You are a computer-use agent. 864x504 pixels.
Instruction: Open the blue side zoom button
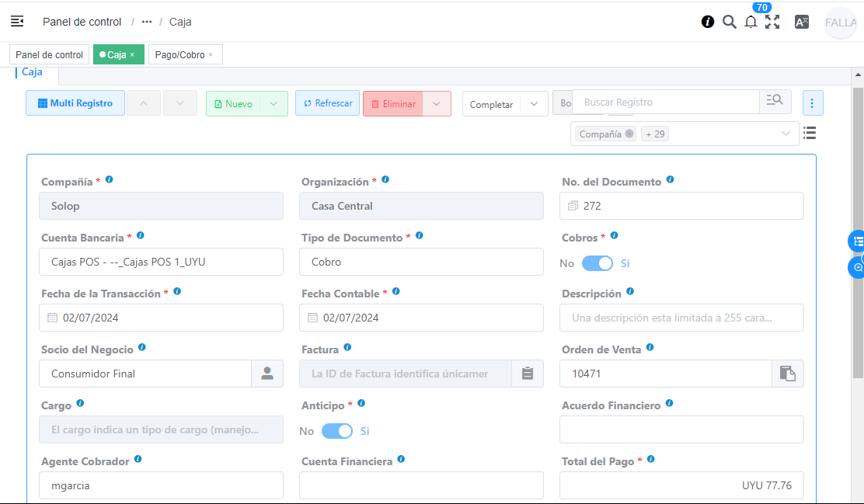point(857,268)
